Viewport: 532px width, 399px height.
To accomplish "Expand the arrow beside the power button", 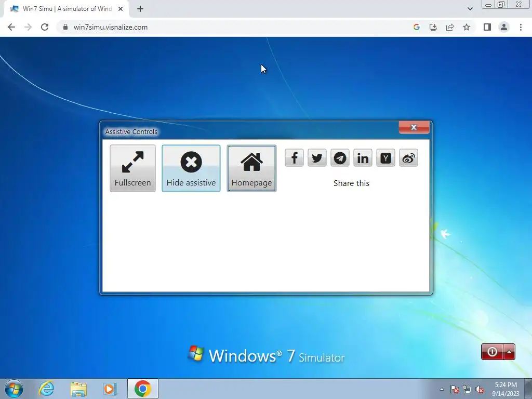I will (x=509, y=352).
